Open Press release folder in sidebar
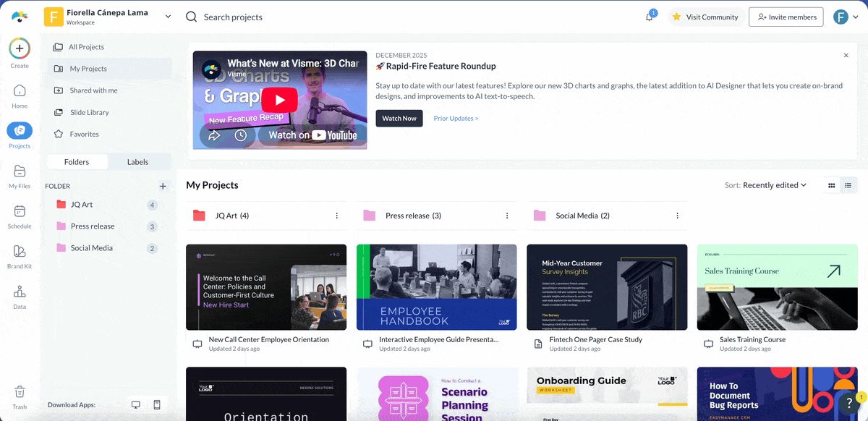The width and height of the screenshot is (868, 421). pos(107,226)
